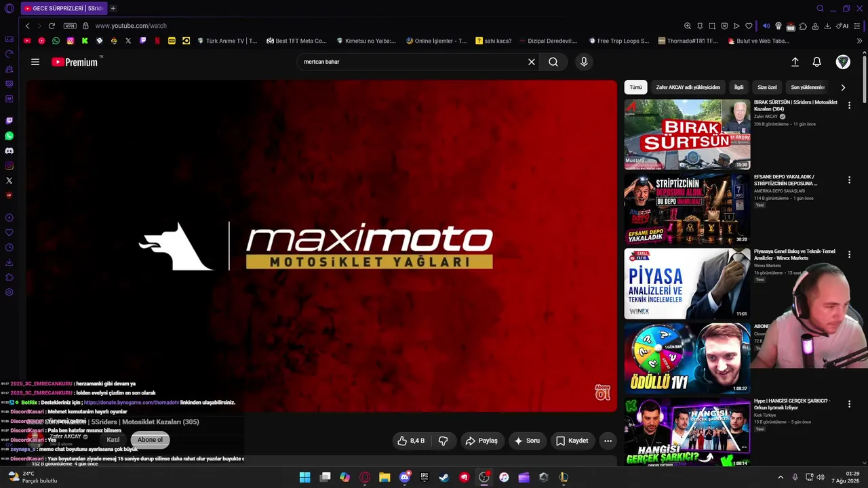This screenshot has height=488, width=868.
Task: Open the 'Türk Anime TV' bookmark
Action: tap(227, 41)
